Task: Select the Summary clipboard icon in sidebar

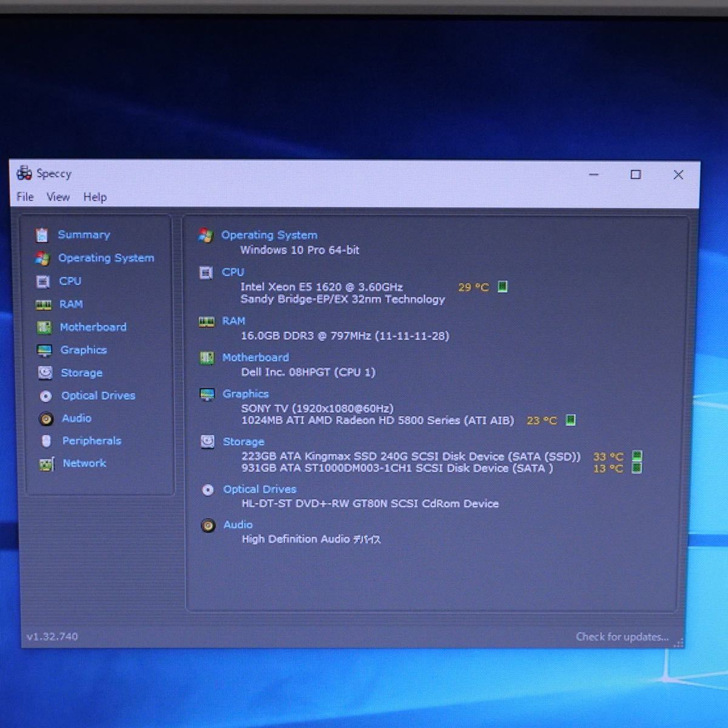Action: pos(41,235)
